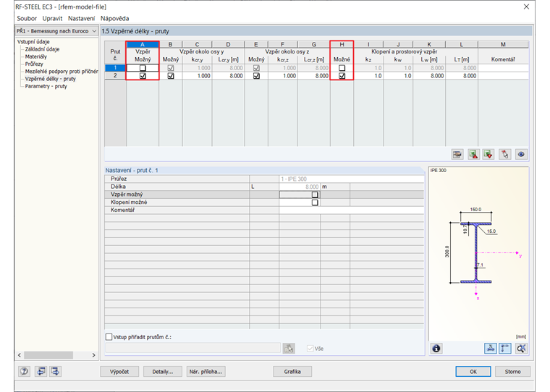This screenshot has width=550, height=392.
Task: Select Vzpěrné délky - pruty tree item
Action: tap(50, 79)
